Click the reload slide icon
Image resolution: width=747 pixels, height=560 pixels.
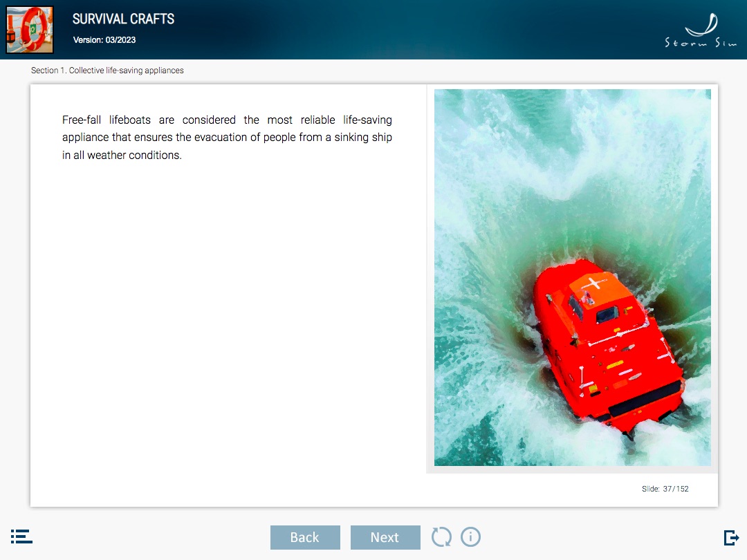441,537
